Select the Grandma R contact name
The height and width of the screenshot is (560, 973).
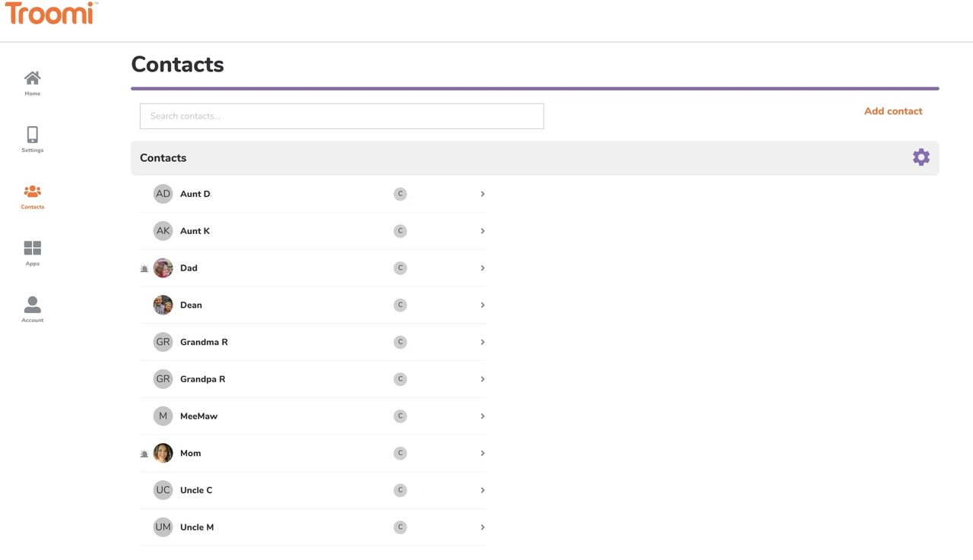(x=204, y=342)
